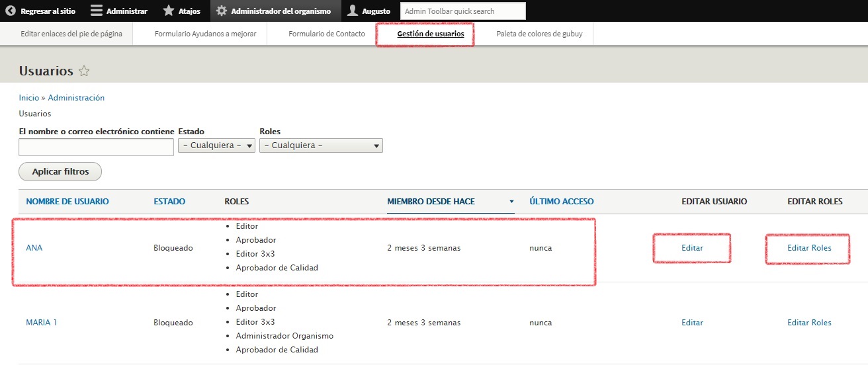Screen dimensions: 868x367
Task: Sort table by Nombre de usuario column
Action: [67, 202]
